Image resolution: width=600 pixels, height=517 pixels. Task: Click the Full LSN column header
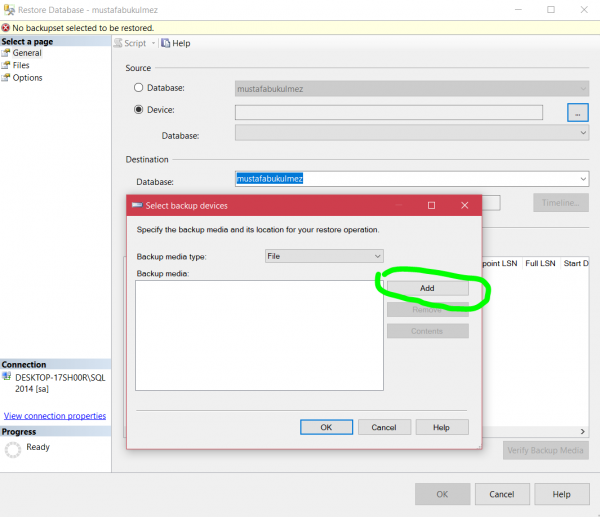[x=540, y=263]
